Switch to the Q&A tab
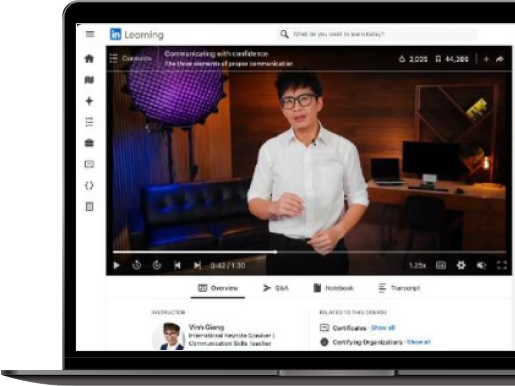The width and height of the screenshot is (515, 386). coord(276,288)
